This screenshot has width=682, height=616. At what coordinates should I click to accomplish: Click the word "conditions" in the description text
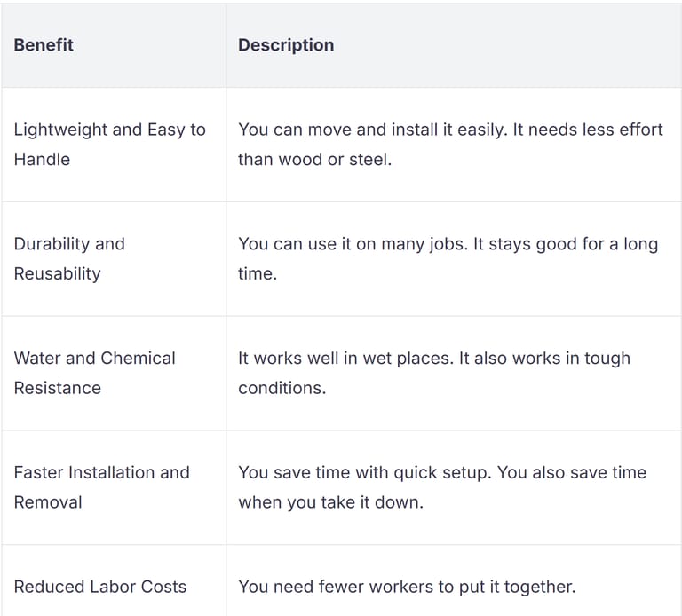[x=280, y=388]
